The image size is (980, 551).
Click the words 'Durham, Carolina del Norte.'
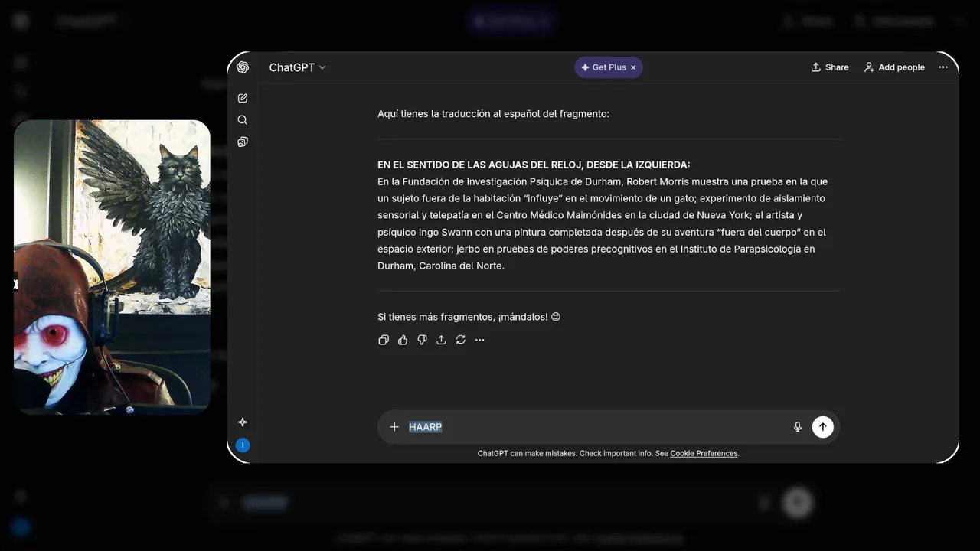(x=441, y=266)
